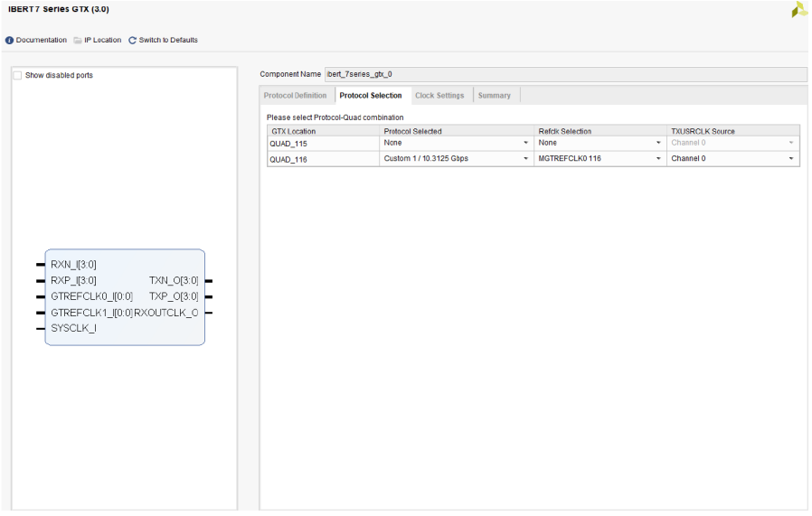The height and width of the screenshot is (516, 812).
Task: Click Switch to Defaults
Action: pyautogui.click(x=168, y=40)
